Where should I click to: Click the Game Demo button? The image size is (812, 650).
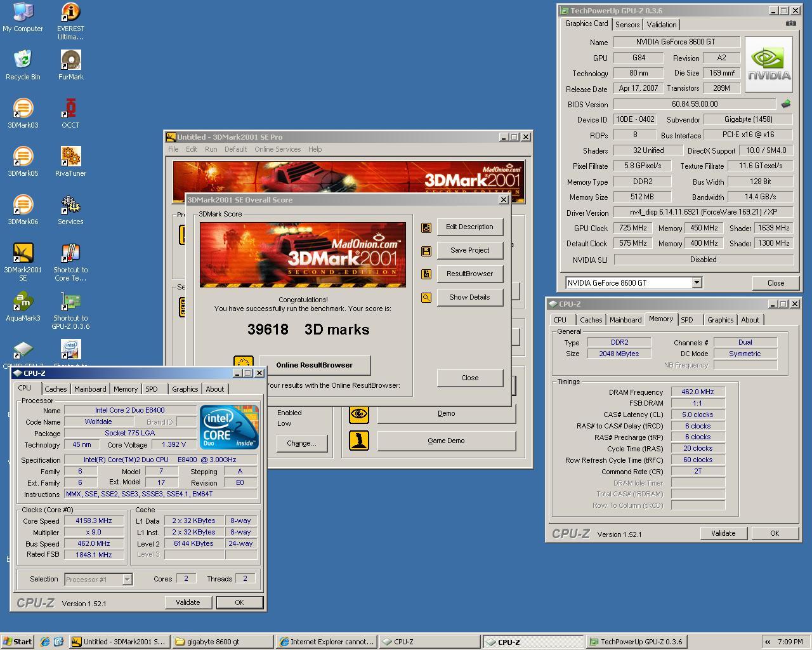[x=446, y=441]
